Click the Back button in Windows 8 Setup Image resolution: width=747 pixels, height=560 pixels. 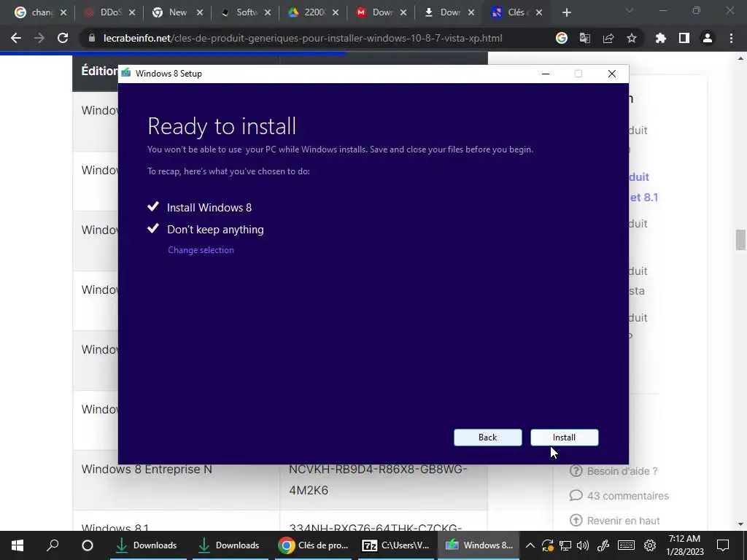[487, 437]
